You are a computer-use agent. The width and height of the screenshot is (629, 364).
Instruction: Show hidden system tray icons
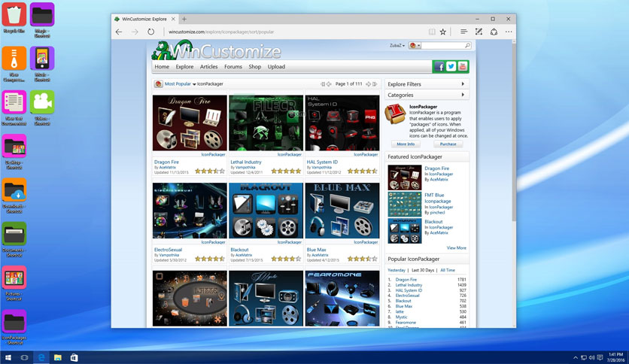point(576,357)
